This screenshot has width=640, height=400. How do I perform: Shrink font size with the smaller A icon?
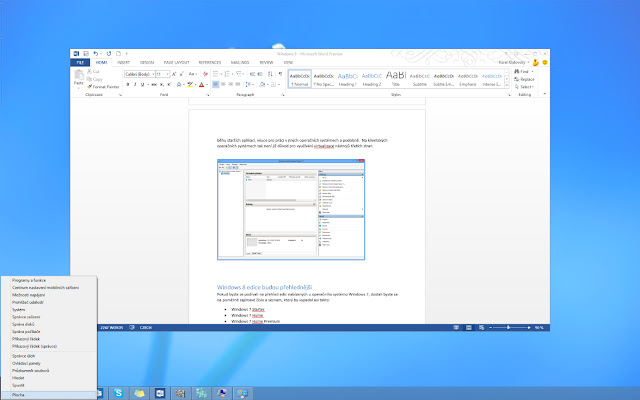tap(181, 74)
